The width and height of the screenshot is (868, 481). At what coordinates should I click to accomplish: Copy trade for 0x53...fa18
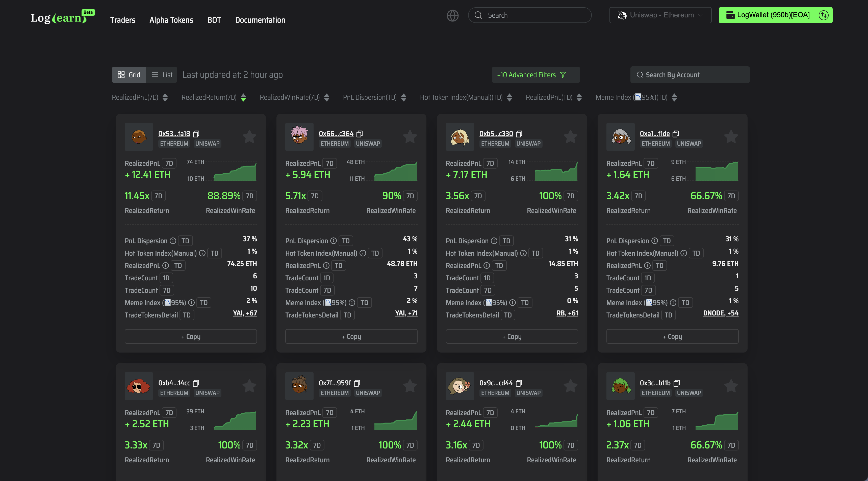click(x=191, y=336)
